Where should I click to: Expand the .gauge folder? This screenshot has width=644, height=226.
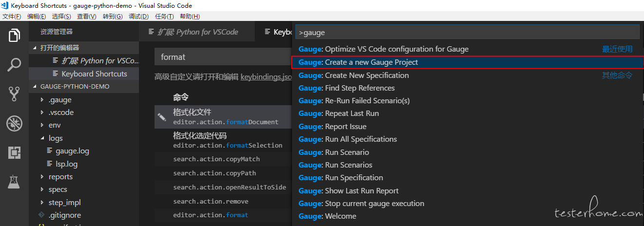point(84,100)
